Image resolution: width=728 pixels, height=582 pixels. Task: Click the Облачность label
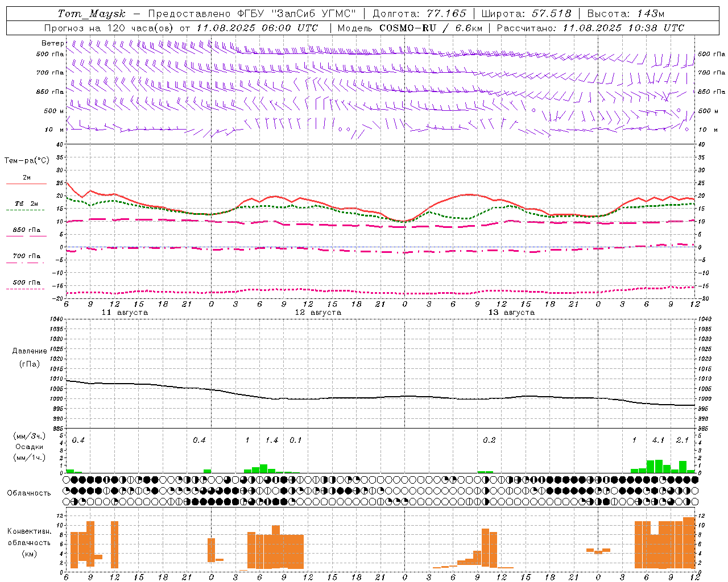click(29, 493)
